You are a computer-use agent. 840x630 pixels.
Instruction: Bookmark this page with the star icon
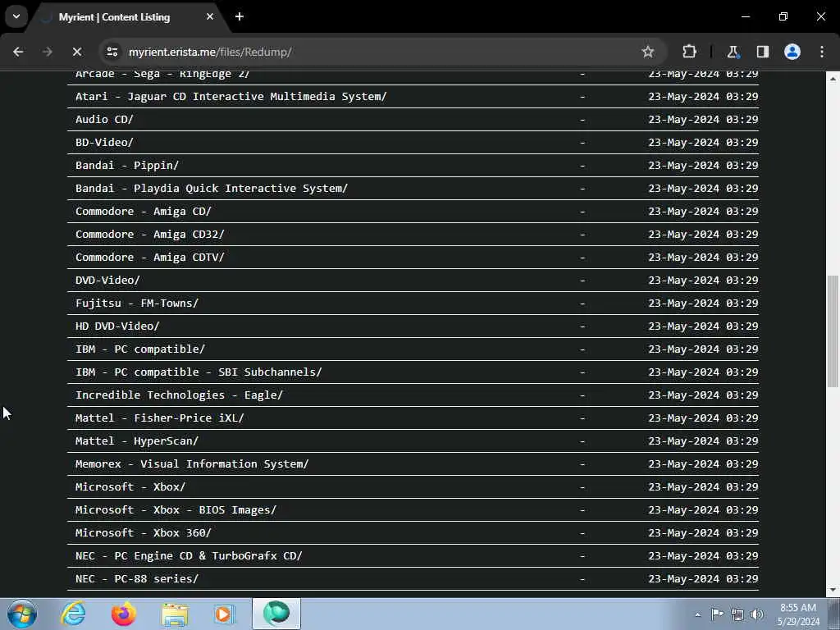(x=648, y=52)
